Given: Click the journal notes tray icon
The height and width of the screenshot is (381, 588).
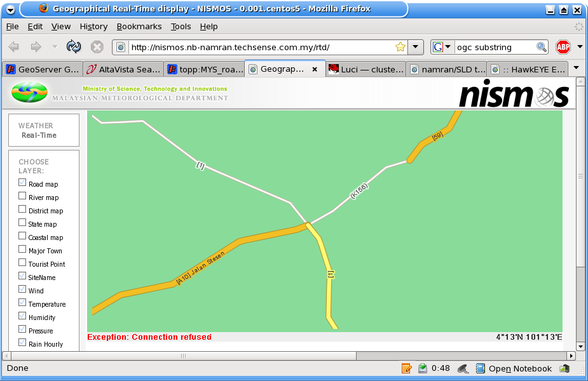Looking at the screenshot, I should 406,368.
